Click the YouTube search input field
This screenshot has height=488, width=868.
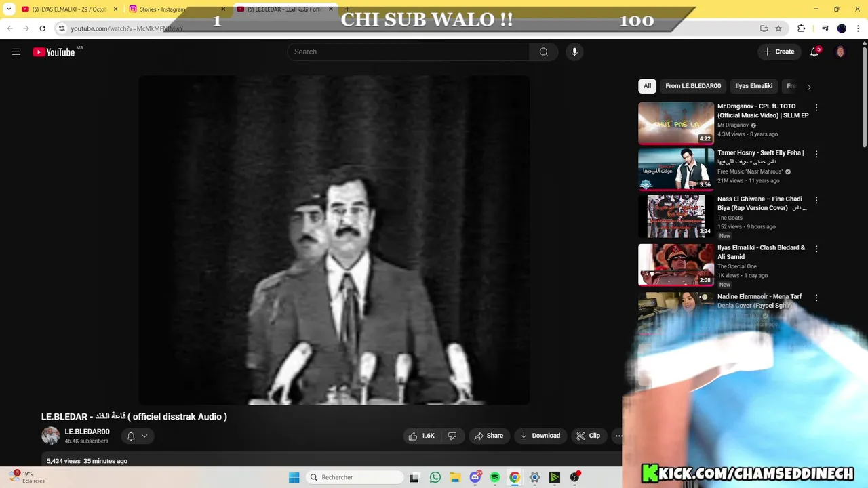tap(409, 52)
